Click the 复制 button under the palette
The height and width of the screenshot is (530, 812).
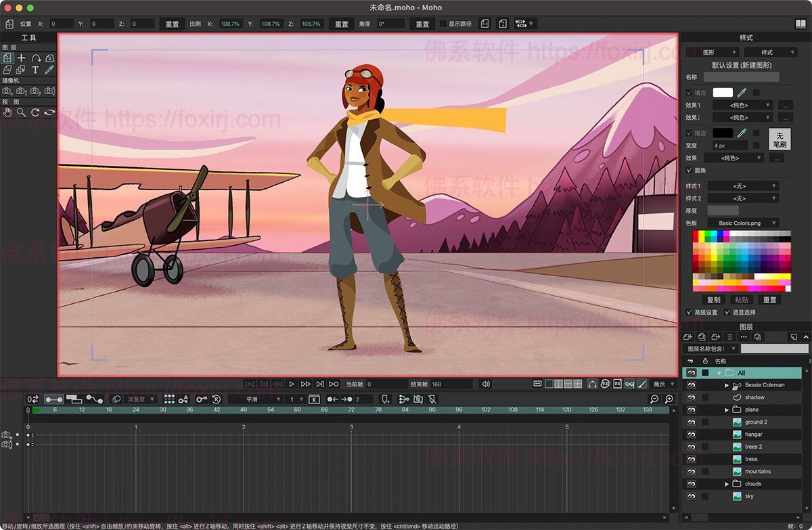(713, 300)
